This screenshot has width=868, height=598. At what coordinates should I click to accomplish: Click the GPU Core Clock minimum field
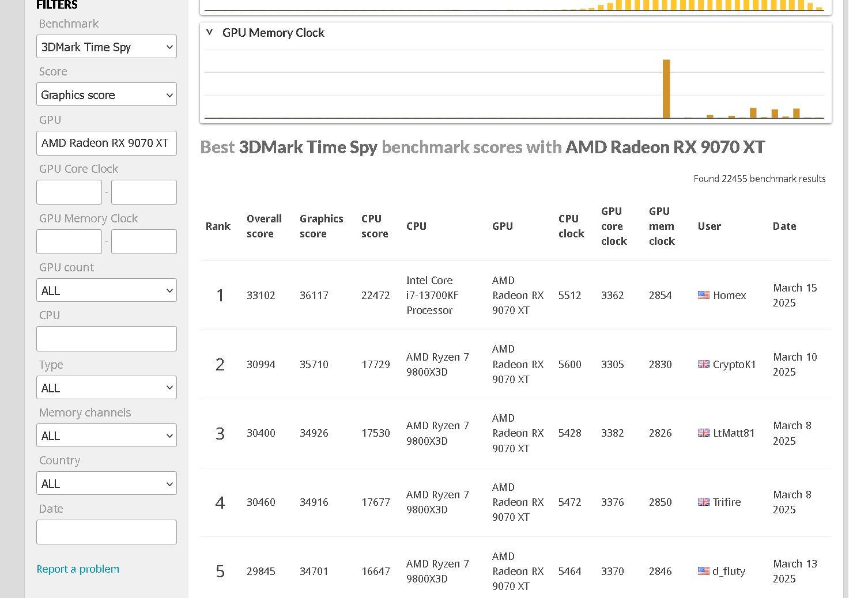(69, 192)
